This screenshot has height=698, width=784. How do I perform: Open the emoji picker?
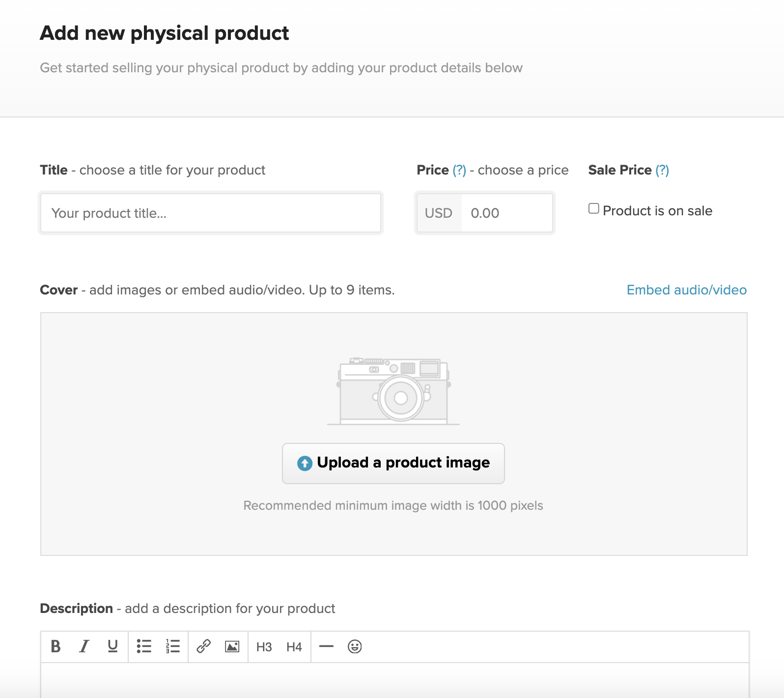coord(355,646)
